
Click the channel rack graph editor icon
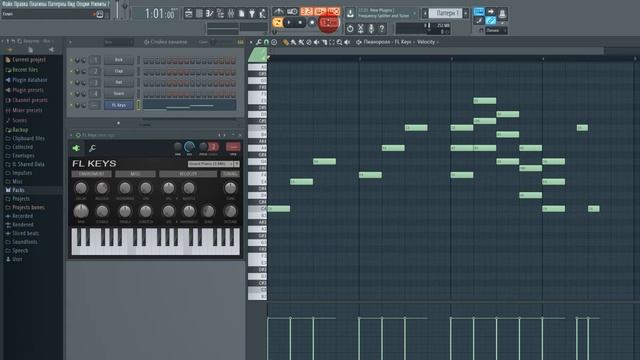coord(240,42)
